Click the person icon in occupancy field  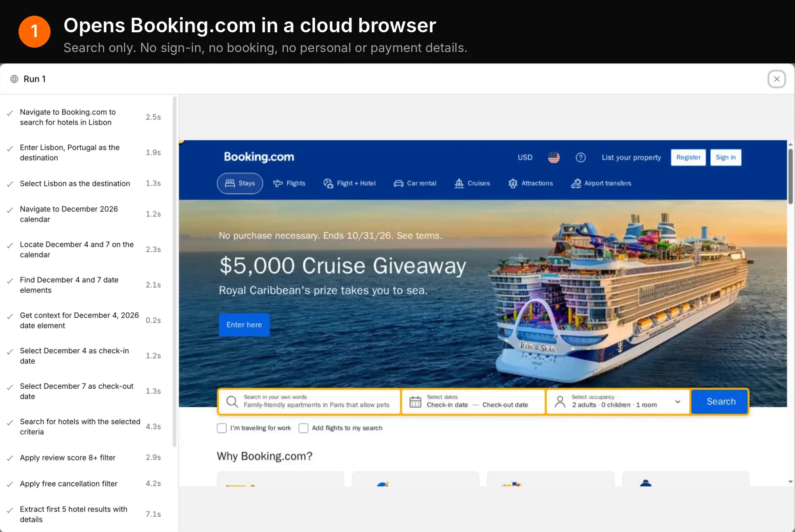click(560, 402)
